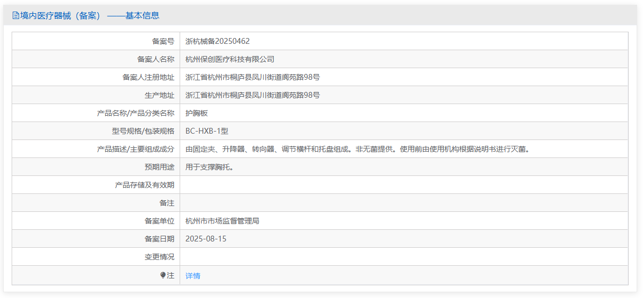This screenshot has width=644, height=298.
Task: Click the 产品名称/产品分类名称 label
Action: click(x=136, y=113)
